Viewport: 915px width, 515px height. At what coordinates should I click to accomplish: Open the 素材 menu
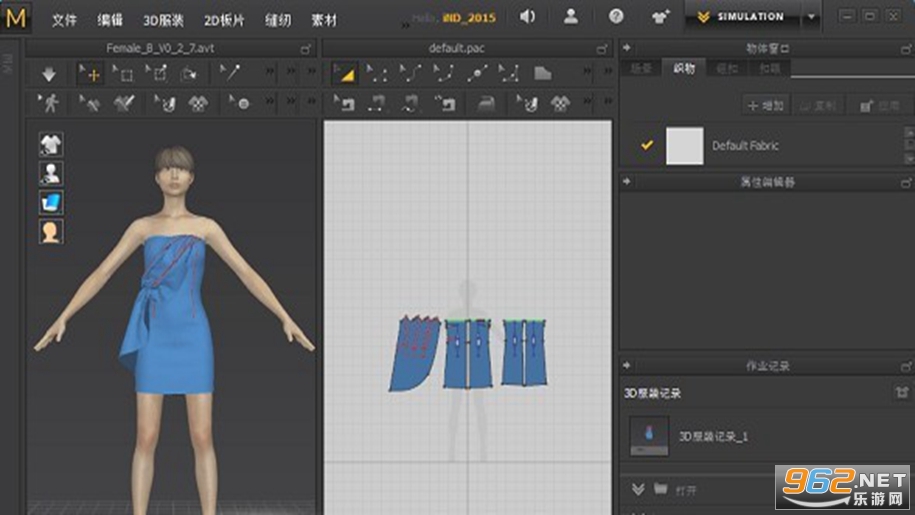[x=324, y=20]
